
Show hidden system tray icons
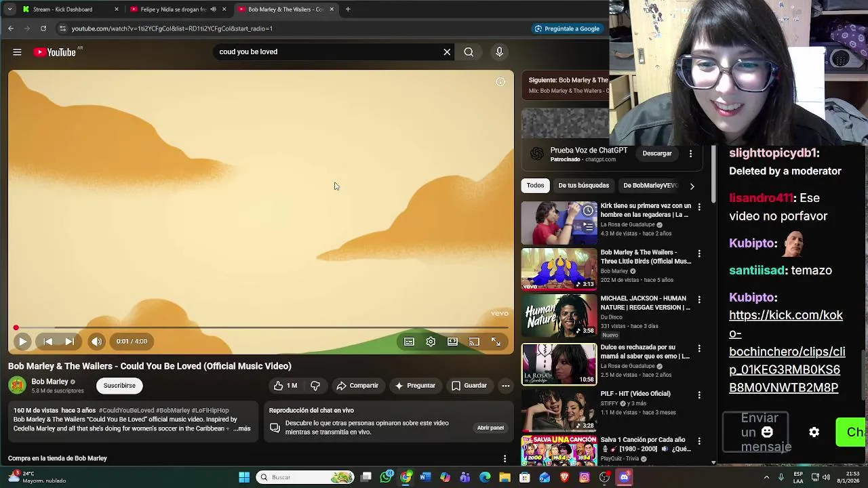tap(767, 477)
